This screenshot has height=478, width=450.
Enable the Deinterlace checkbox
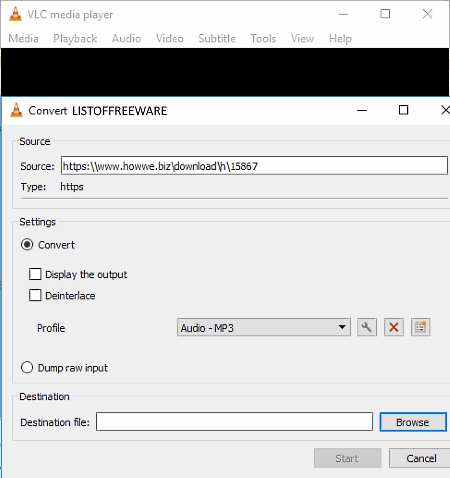tap(35, 295)
